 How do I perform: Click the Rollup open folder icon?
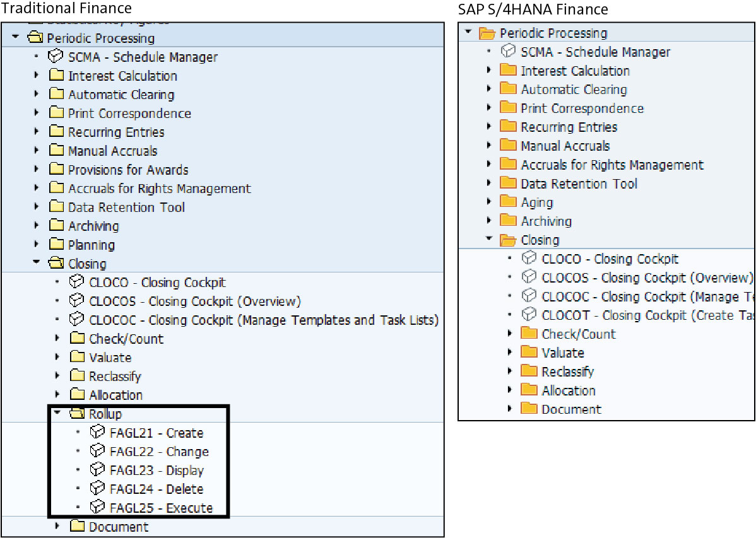(x=77, y=413)
